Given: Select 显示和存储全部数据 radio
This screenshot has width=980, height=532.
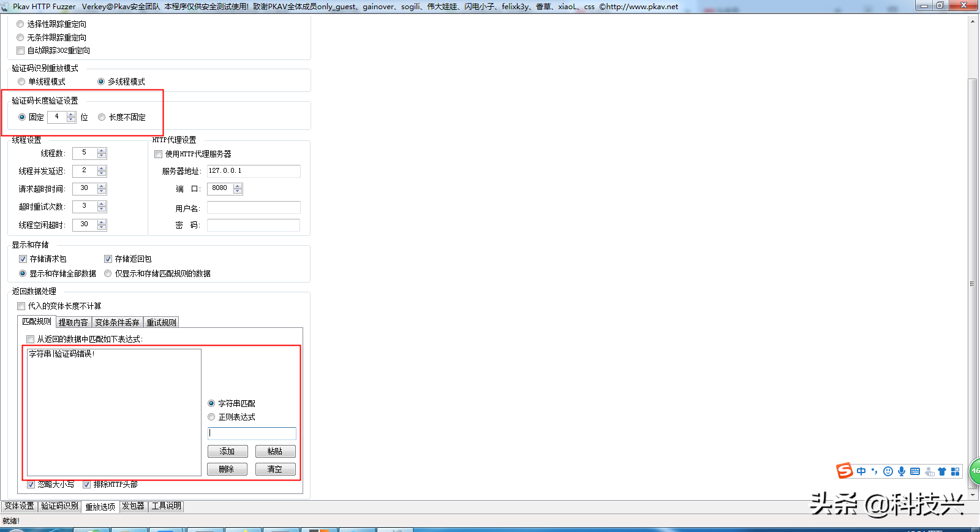Looking at the screenshot, I should coord(23,273).
